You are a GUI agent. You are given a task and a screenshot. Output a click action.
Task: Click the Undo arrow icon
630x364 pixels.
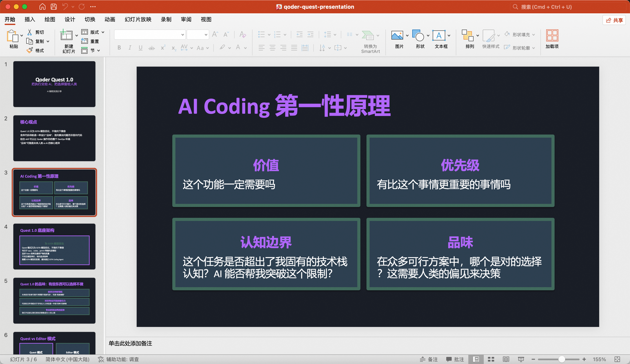(x=65, y=7)
